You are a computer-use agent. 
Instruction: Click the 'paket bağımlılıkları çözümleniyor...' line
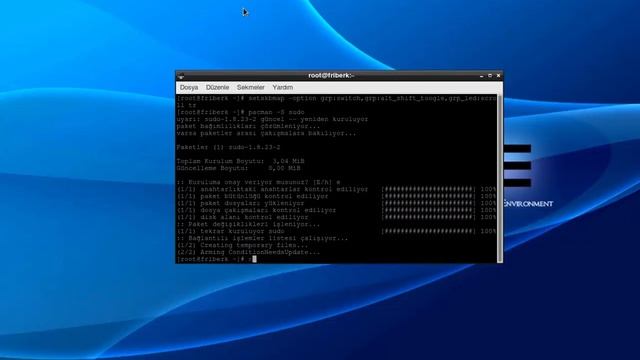(x=249, y=126)
